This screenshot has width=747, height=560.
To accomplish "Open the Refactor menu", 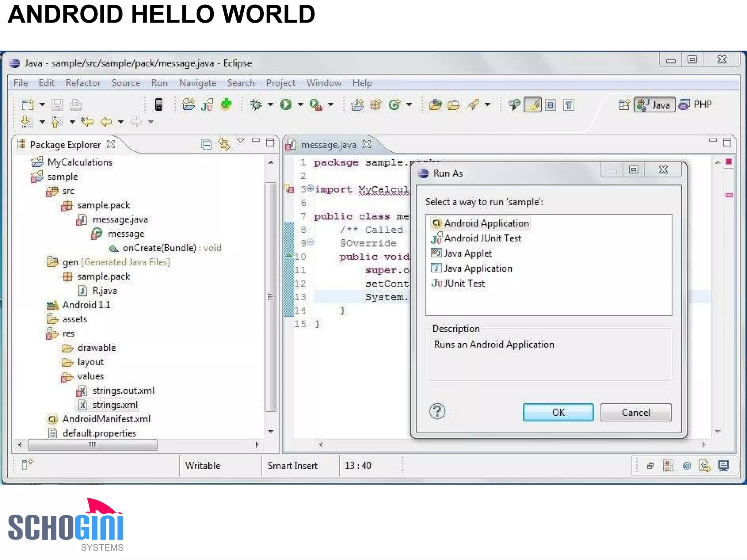I will (83, 83).
